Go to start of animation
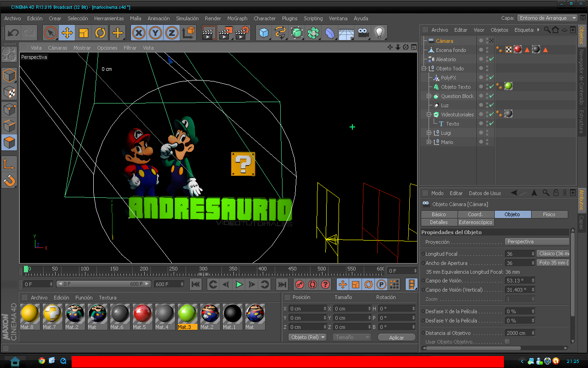The width and height of the screenshot is (588, 368). pyautogui.click(x=196, y=284)
